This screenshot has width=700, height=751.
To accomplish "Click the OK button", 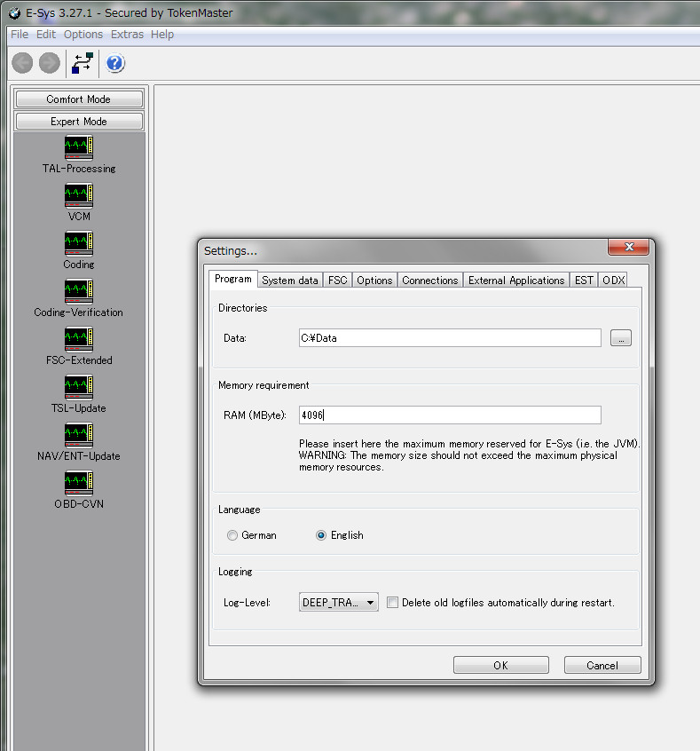I will pyautogui.click(x=500, y=665).
